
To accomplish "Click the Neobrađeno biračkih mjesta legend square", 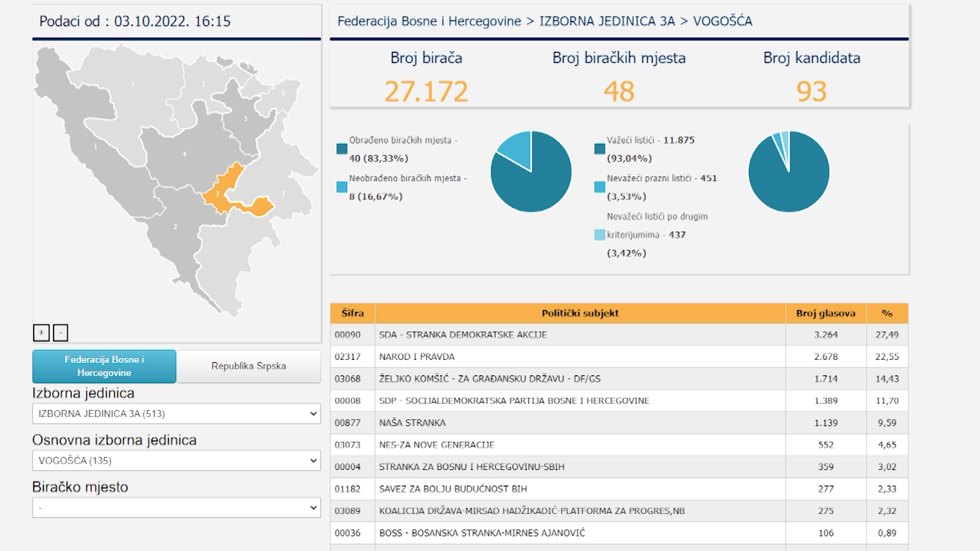I will point(342,187).
